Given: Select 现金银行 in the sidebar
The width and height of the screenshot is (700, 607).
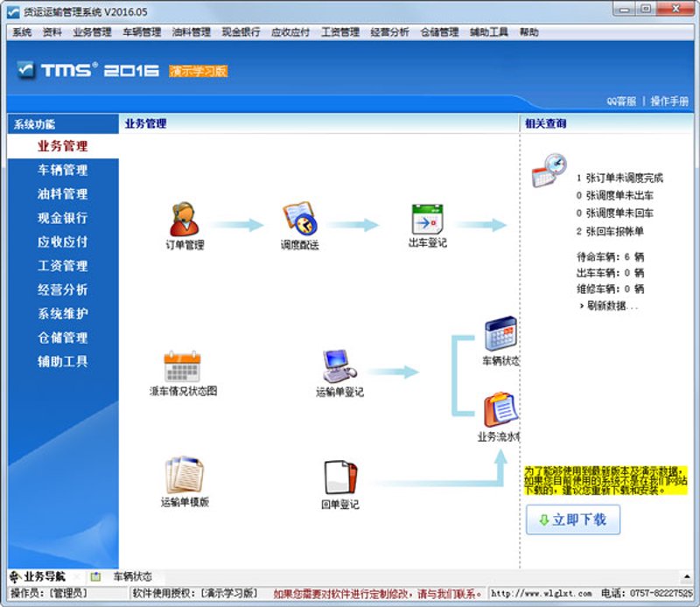Looking at the screenshot, I should (62, 219).
